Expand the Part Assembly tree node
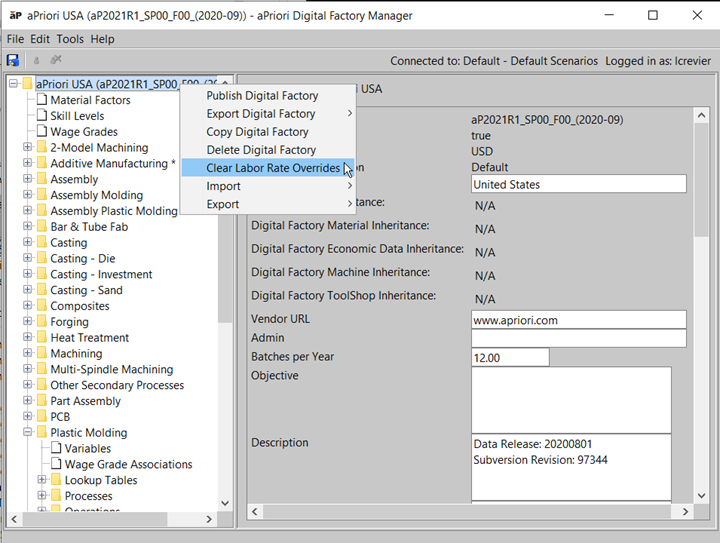The height and width of the screenshot is (543, 720). [x=28, y=400]
